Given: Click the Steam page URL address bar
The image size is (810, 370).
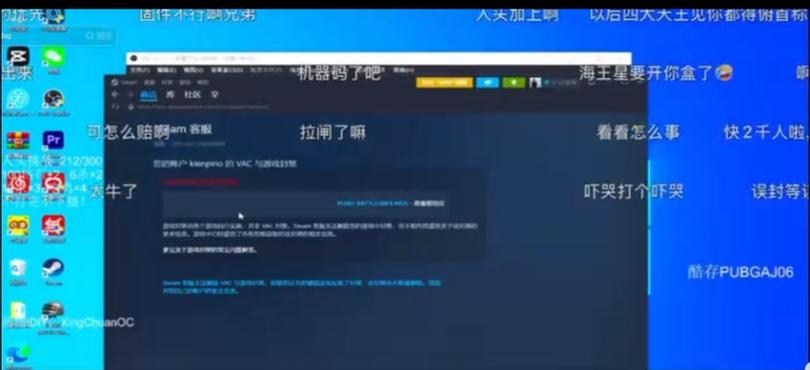Looking at the screenshot, I should [204, 106].
